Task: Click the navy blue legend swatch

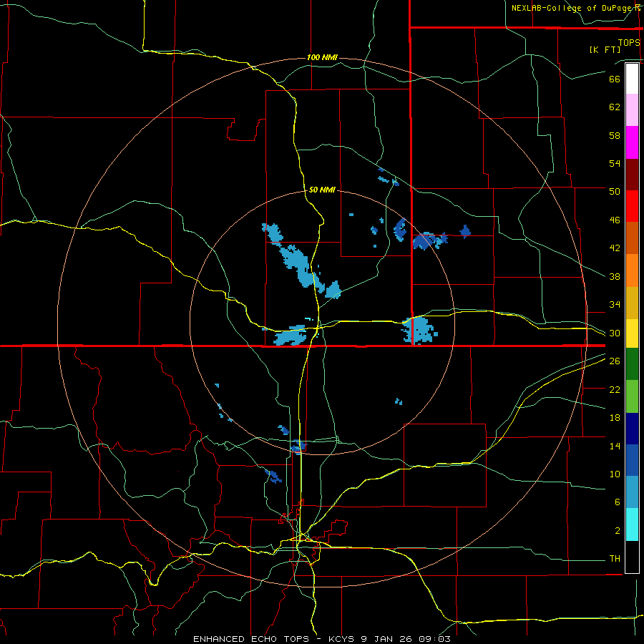Action: point(632,429)
